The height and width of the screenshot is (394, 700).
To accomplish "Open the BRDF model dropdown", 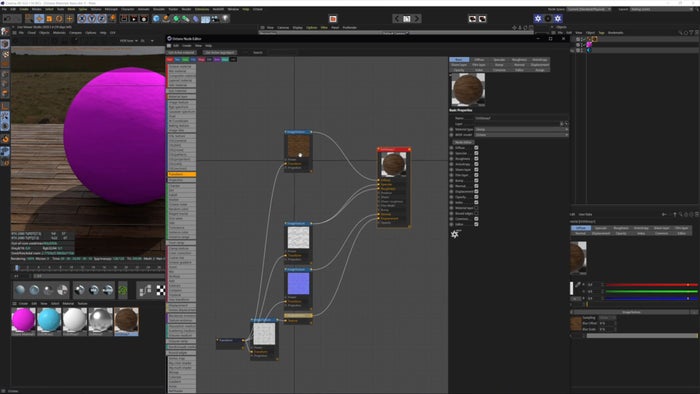I will [521, 135].
